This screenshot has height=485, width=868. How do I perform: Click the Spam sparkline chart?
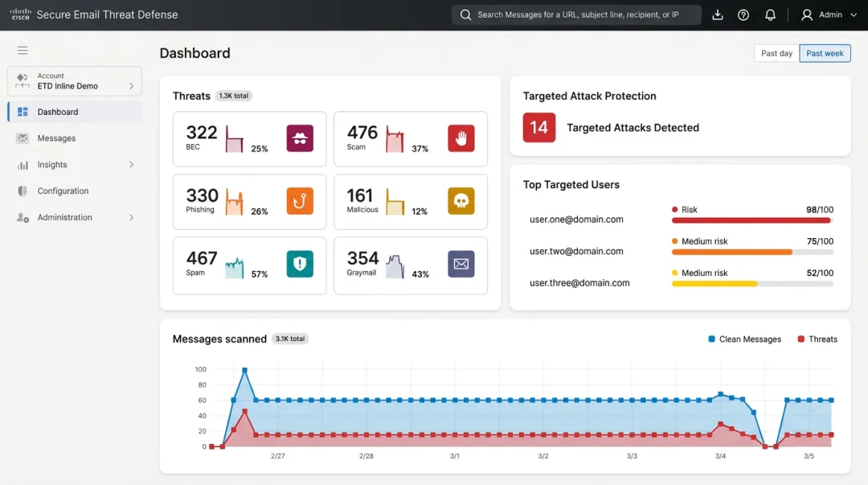pos(234,267)
